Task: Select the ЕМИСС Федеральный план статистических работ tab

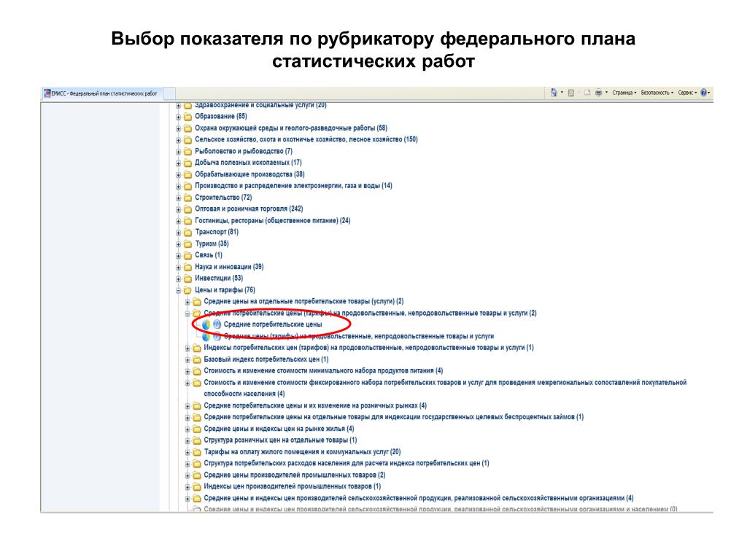Action: (x=102, y=93)
